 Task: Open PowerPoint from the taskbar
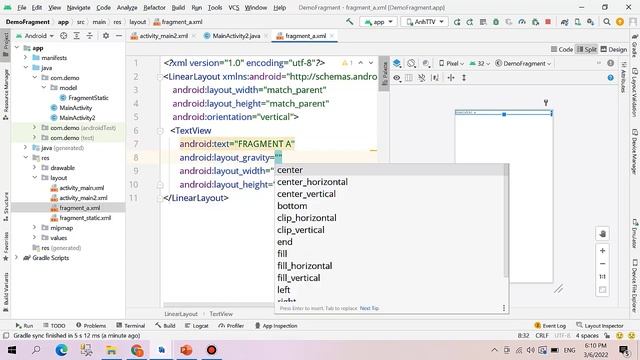click(186, 350)
